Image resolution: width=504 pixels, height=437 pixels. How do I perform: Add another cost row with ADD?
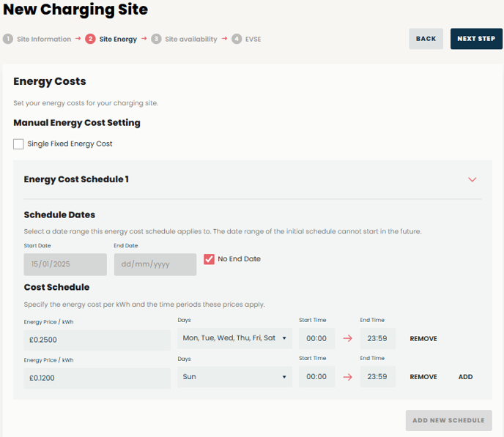coord(465,377)
